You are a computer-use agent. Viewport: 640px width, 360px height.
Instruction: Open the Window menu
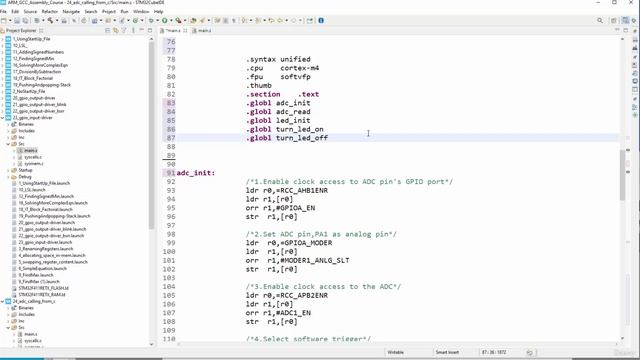141,11
